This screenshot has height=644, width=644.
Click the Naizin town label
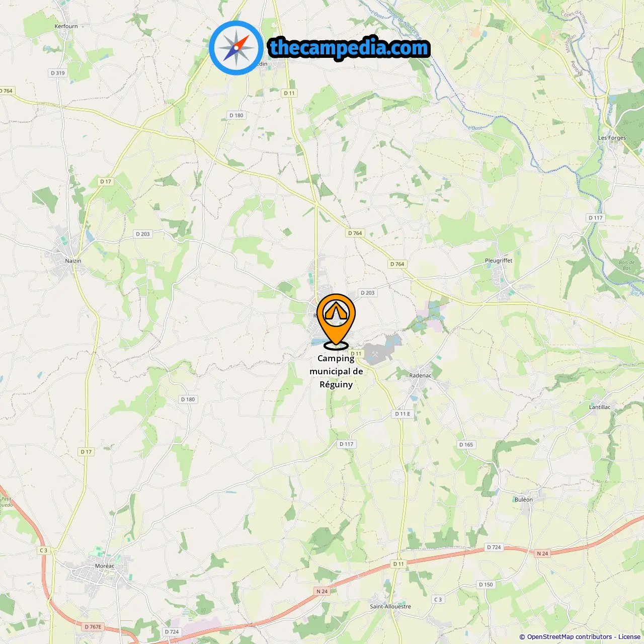[73, 261]
